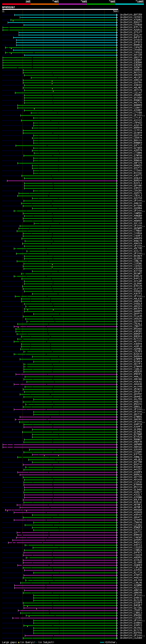Pick the UniRef100_A8F379 hit name
The image size is (146, 644).
click(131, 163)
